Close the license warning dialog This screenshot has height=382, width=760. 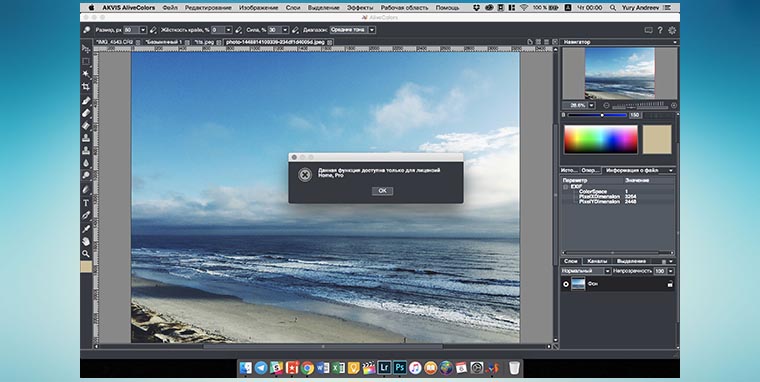pos(294,158)
